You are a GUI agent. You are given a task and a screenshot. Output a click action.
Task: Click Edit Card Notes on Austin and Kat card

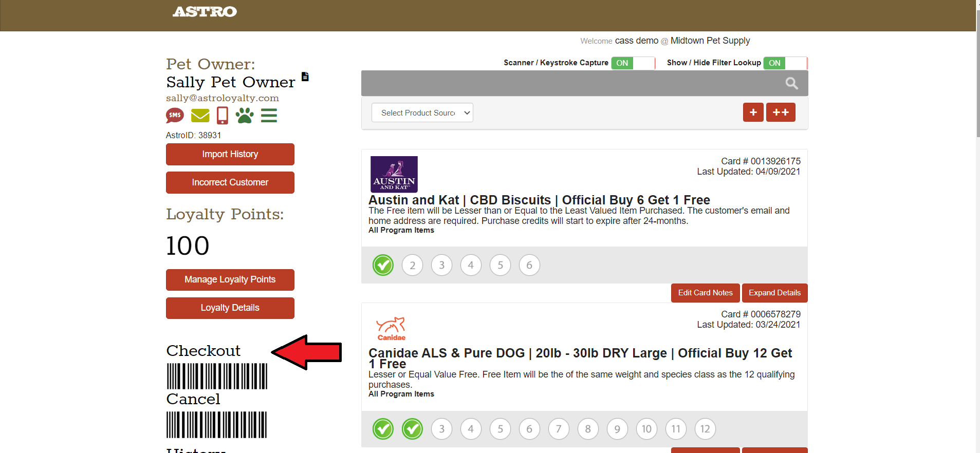tap(705, 293)
